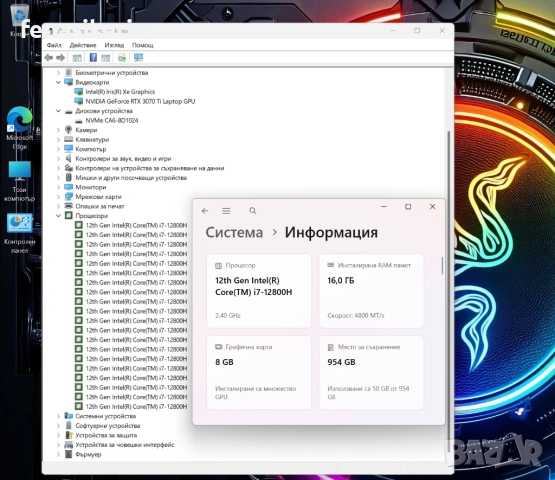Open the Процесор info card
Screen dimensions: 555x480
[259, 291]
